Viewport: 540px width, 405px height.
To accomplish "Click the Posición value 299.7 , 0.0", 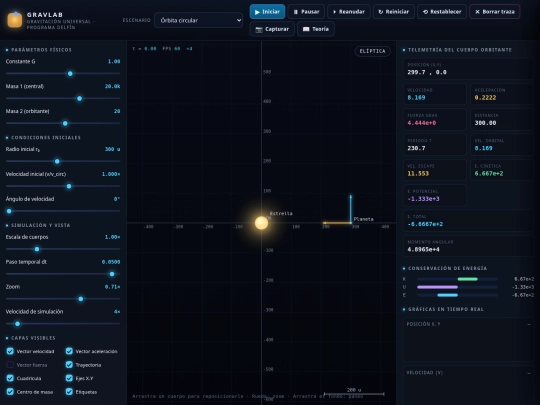I will pos(427,72).
